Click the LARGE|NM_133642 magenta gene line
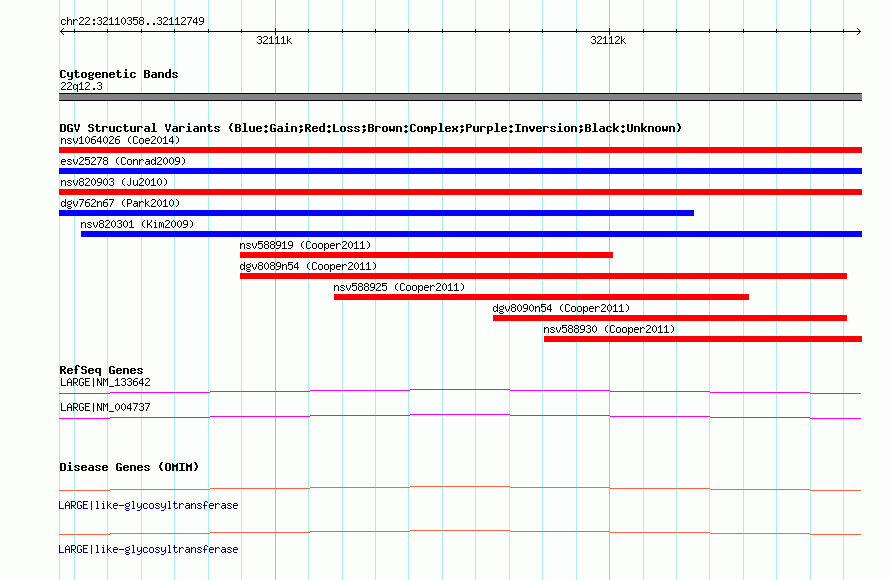 click(460, 391)
